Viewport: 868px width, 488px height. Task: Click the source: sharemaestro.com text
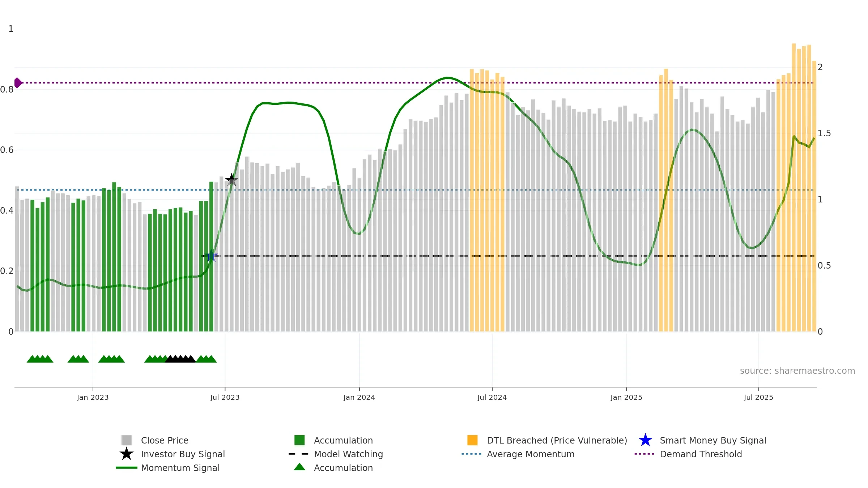(797, 371)
